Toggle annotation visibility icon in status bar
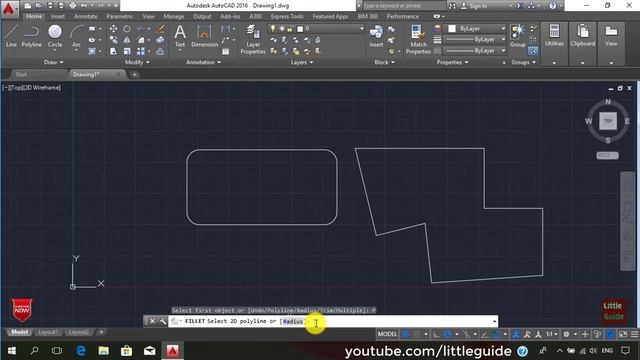Viewport: 640px width, 360px height. point(516,334)
